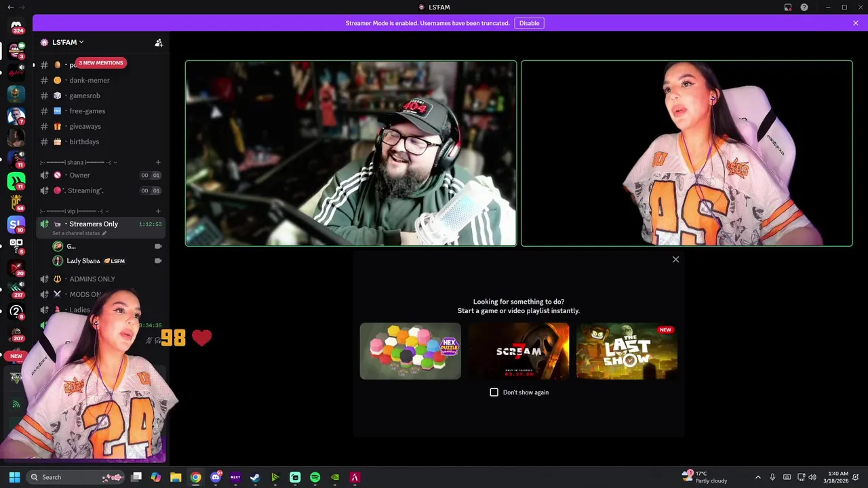Edit channel status pencil icon
Image resolution: width=868 pixels, height=488 pixels.
click(104, 233)
